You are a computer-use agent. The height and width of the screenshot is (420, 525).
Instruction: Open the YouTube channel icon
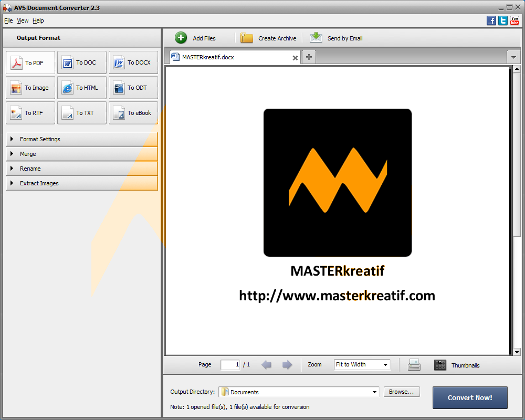click(514, 20)
